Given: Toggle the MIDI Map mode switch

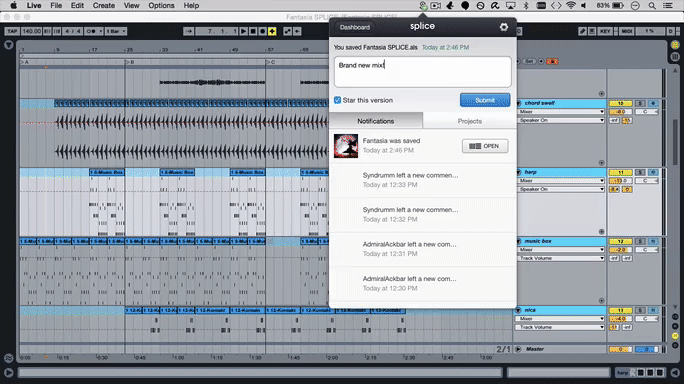Looking at the screenshot, I should [x=627, y=31].
